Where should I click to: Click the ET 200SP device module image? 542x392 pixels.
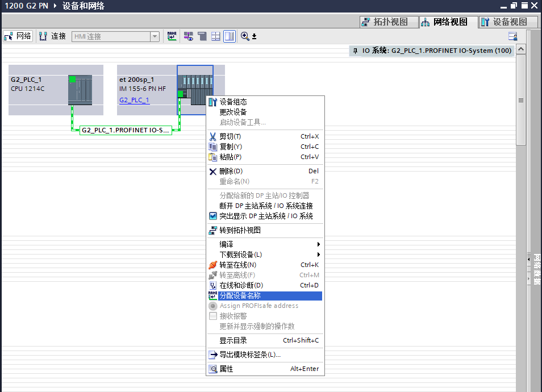point(195,89)
